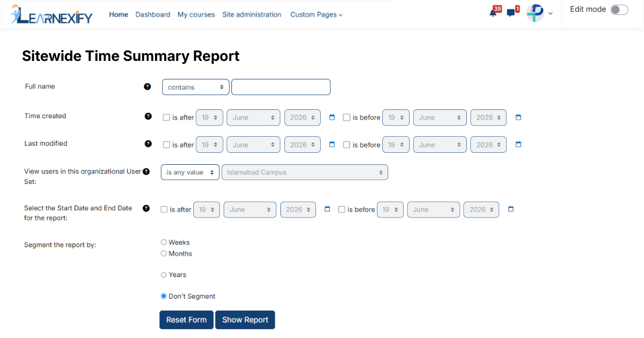Screen dimensions: 644x338
Task: Open calendar for report end date is before
Action: [x=511, y=209]
